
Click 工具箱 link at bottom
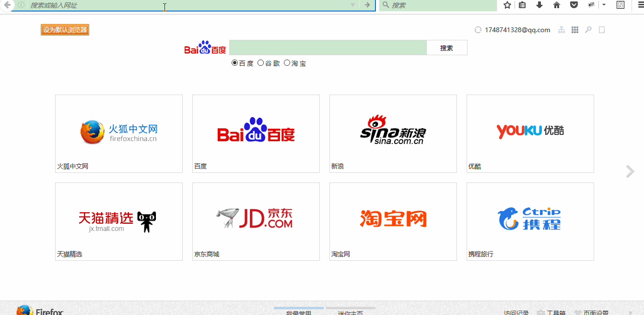(551, 313)
